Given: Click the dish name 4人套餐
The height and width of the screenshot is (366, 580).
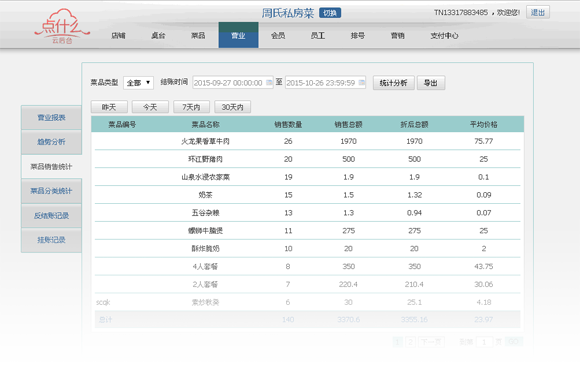Looking at the screenshot, I should coord(205,266).
